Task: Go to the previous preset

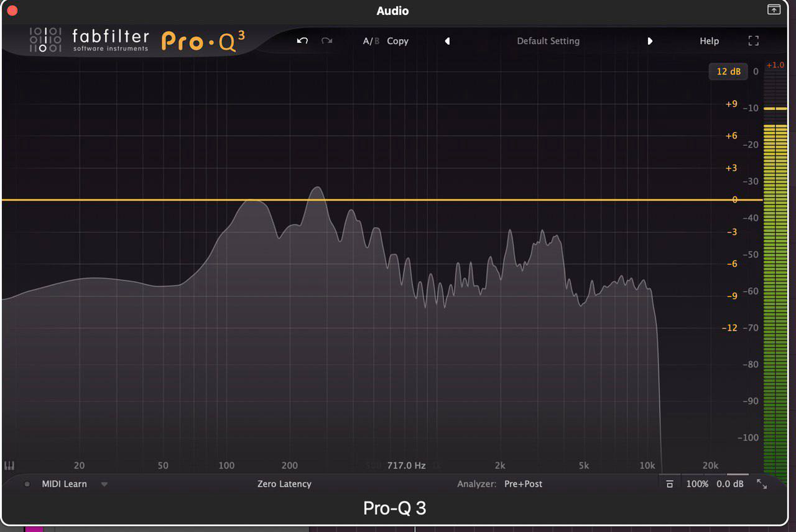Action: pyautogui.click(x=447, y=41)
